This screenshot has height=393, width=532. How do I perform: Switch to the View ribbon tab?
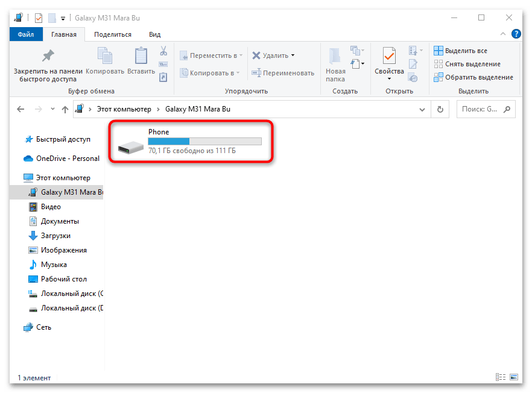154,35
